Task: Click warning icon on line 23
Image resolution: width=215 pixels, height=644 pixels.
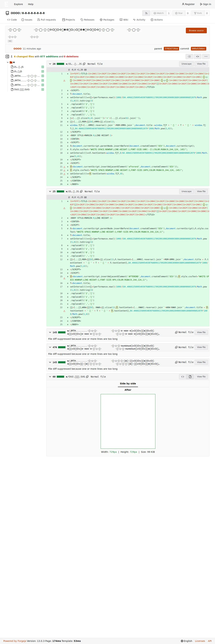Action: 64,174
